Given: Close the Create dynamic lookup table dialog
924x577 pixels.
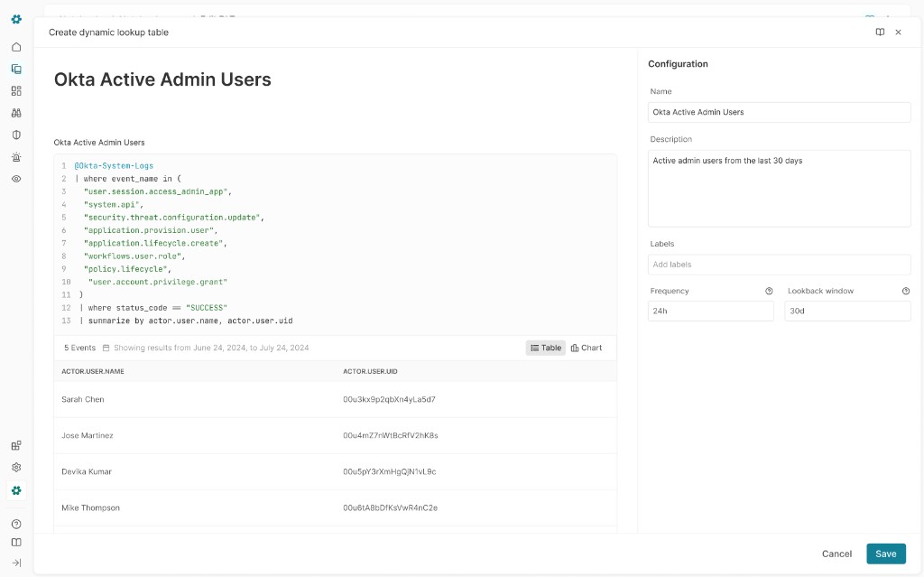Looking at the screenshot, I should (x=898, y=33).
